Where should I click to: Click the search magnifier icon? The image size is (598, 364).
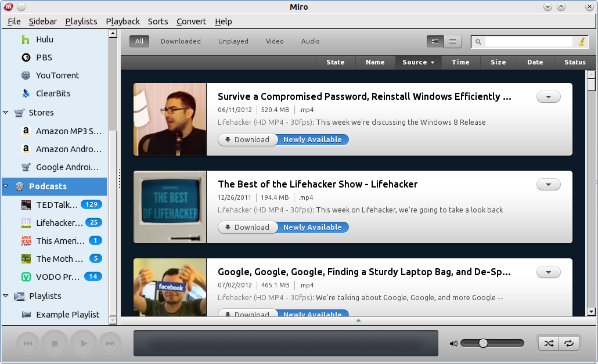pos(478,42)
